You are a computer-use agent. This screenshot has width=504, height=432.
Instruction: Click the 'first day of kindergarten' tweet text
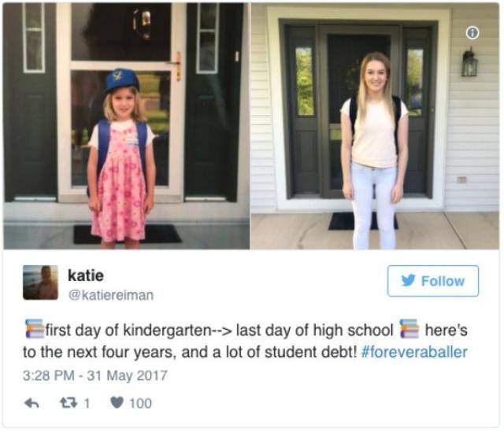(x=129, y=330)
